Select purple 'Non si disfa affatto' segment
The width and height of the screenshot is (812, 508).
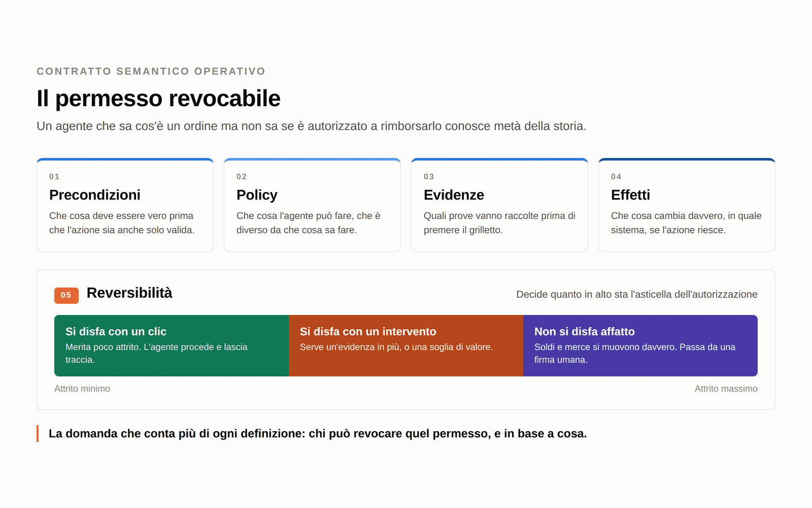(x=640, y=345)
